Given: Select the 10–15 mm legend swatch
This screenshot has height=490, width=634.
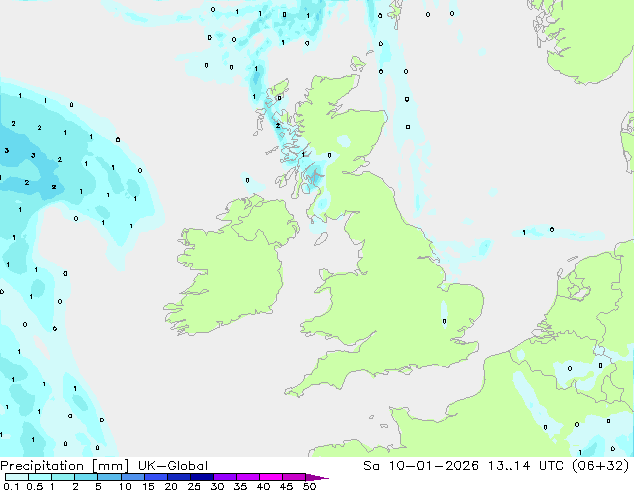Looking at the screenshot, I should click(x=132, y=477).
